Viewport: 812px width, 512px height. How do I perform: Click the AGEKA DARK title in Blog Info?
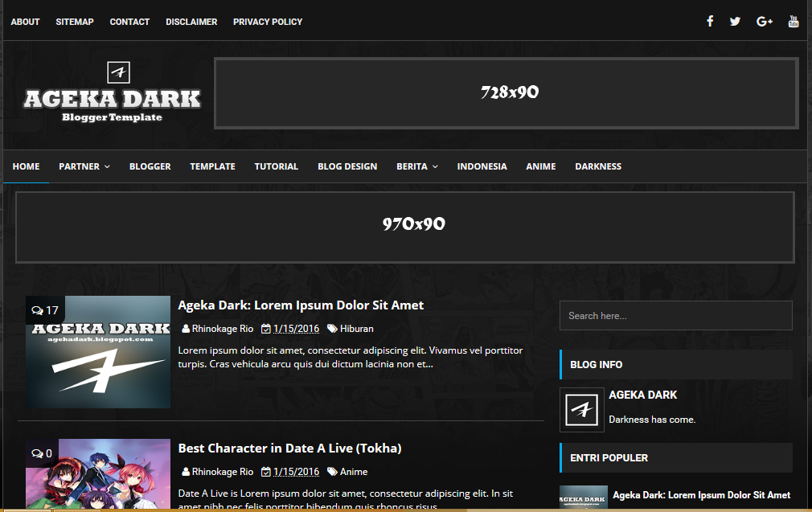click(642, 395)
